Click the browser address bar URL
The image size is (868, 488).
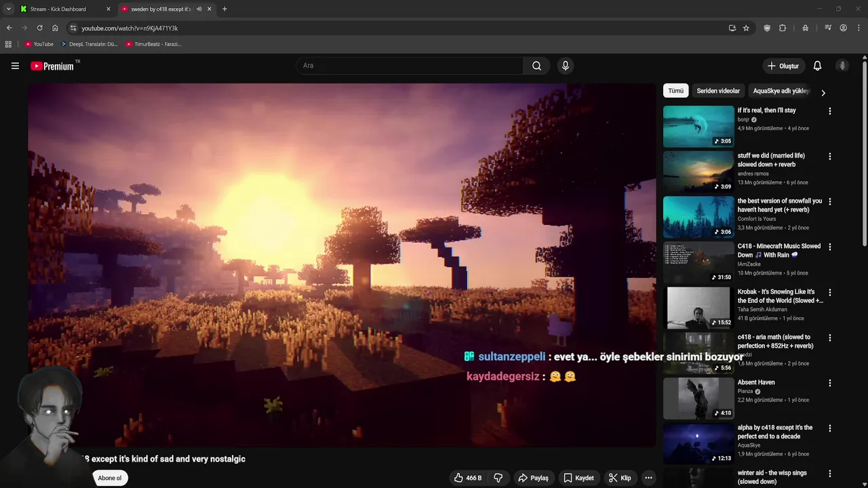coord(130,28)
